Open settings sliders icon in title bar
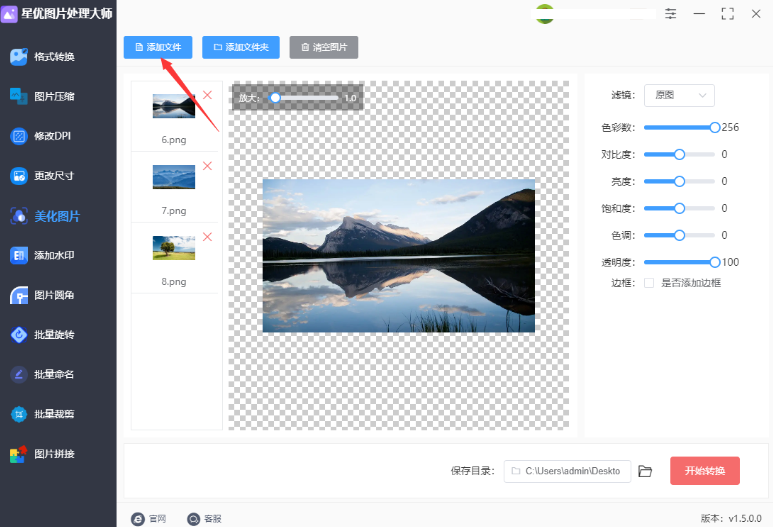This screenshot has height=527, width=773. (670, 14)
